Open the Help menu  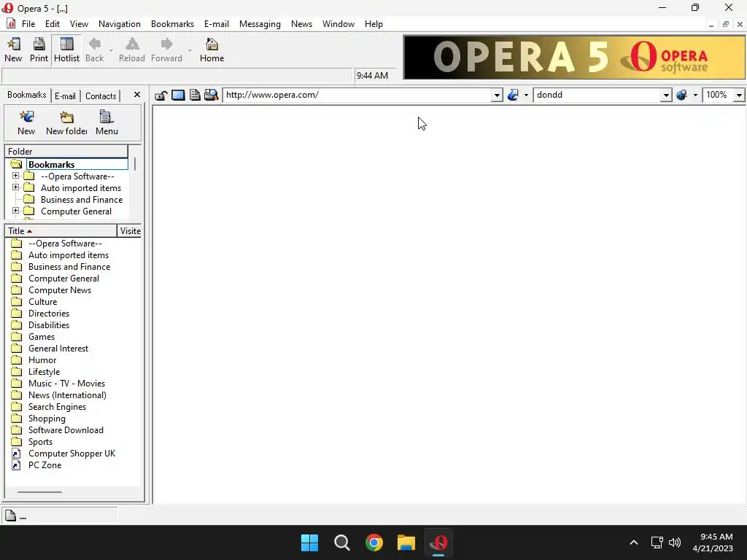tap(373, 24)
